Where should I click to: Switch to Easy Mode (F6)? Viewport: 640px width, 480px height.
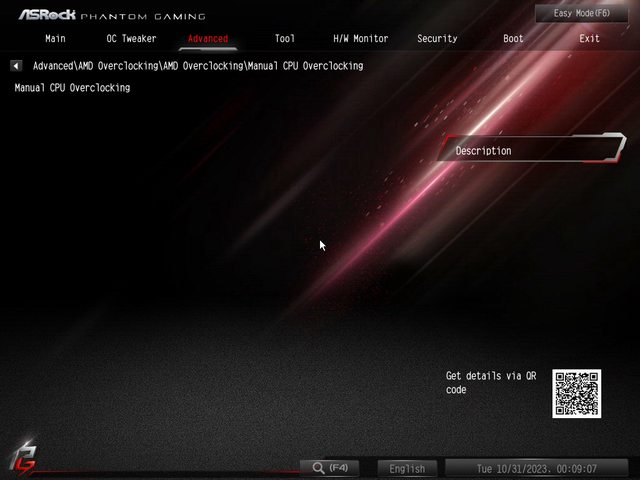tap(581, 14)
